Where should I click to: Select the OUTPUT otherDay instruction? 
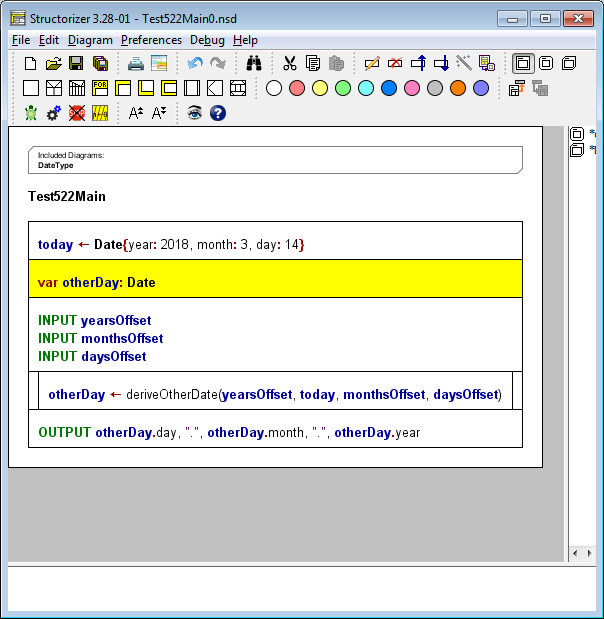coord(276,429)
